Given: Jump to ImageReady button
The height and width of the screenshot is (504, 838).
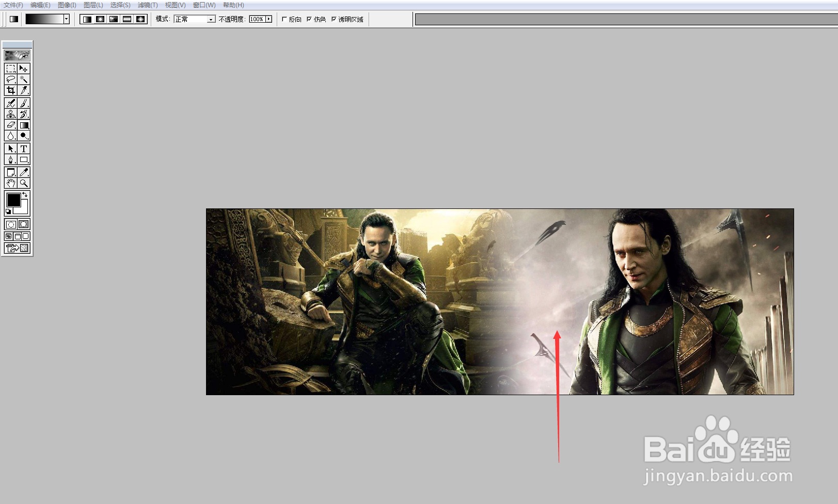Looking at the screenshot, I should click(x=17, y=248).
